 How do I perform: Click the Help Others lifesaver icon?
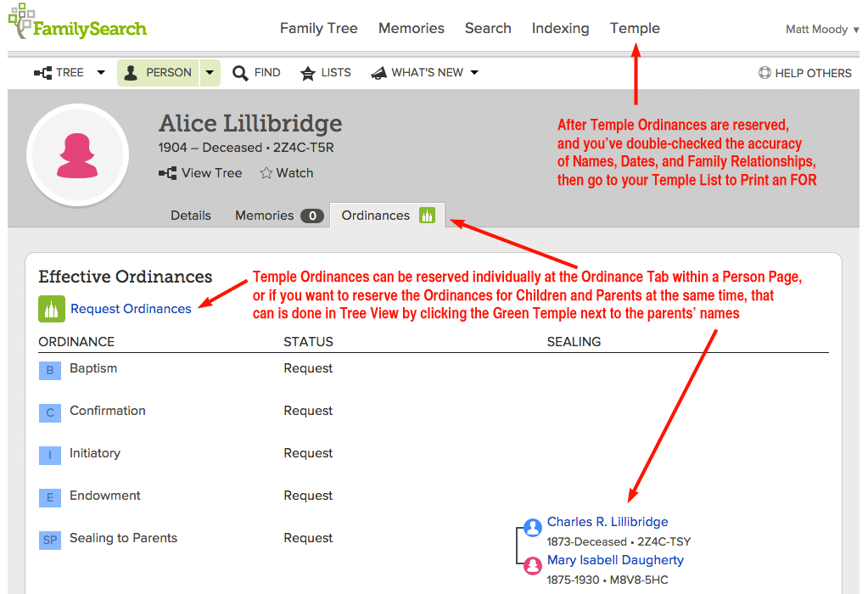(x=764, y=72)
